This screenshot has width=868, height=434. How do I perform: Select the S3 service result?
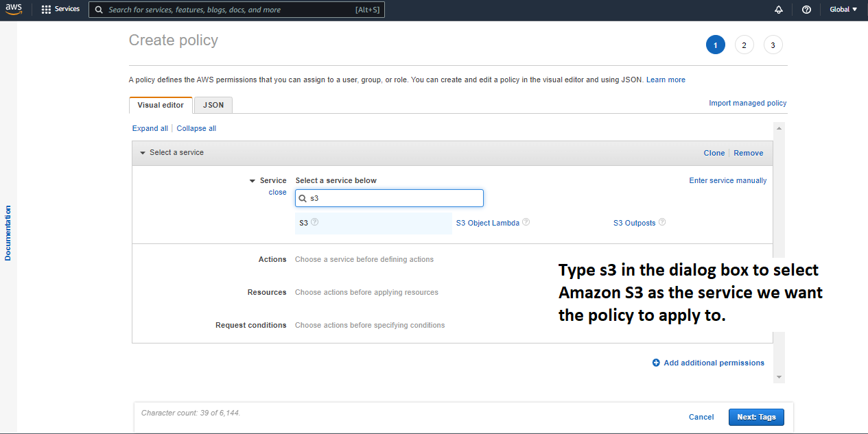(x=373, y=223)
